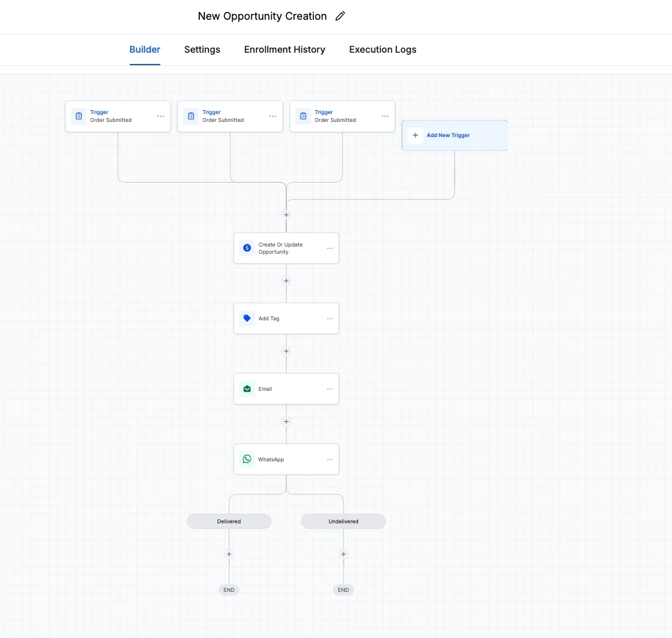Select the Undelivered branch
Image resolution: width=672 pixels, height=638 pixels.
344,521
